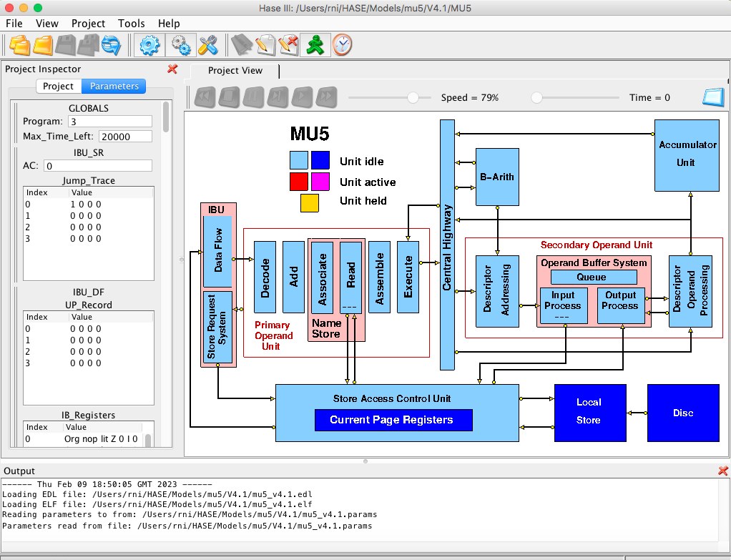Click the B-Arith unit block
The height and width of the screenshot is (560, 731).
click(497, 177)
